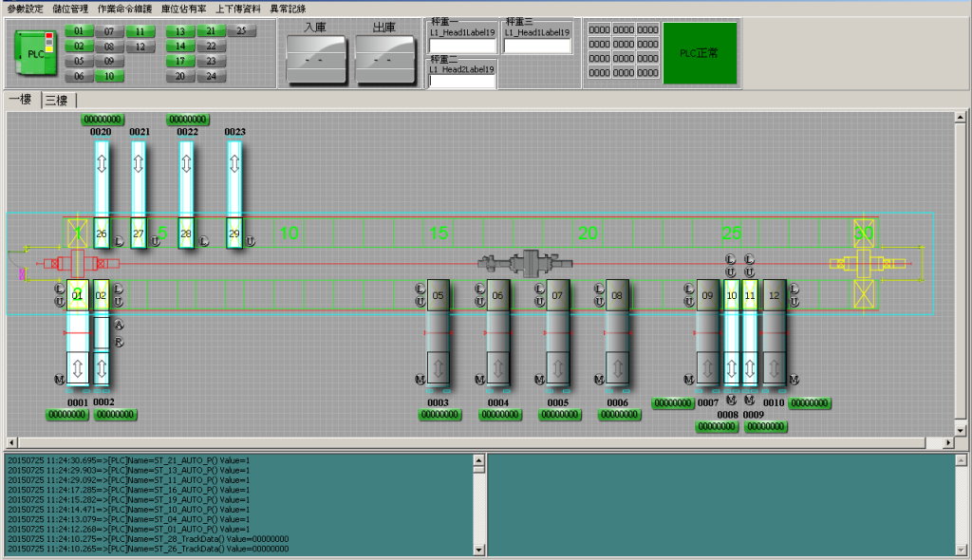Switch to the 三樓 tab
972x560 pixels.
[x=57, y=101]
